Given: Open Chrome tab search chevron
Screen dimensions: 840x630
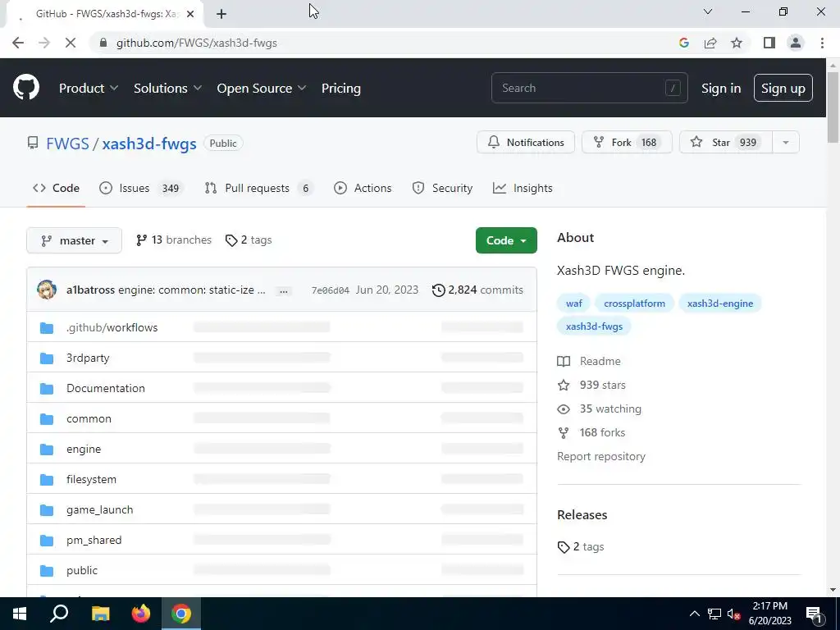Looking at the screenshot, I should click(x=708, y=11).
